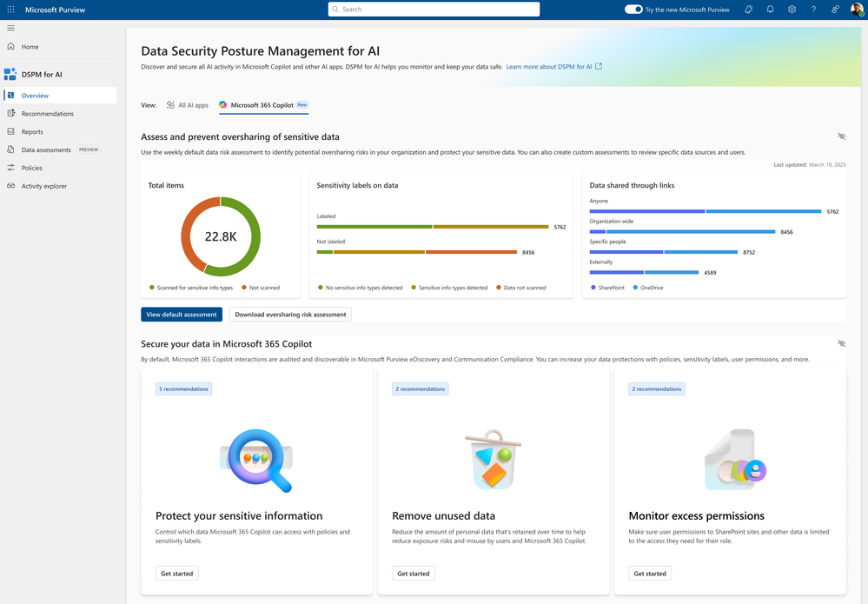Click the 2 recommendations badge on Monitor excess permissions

click(657, 388)
